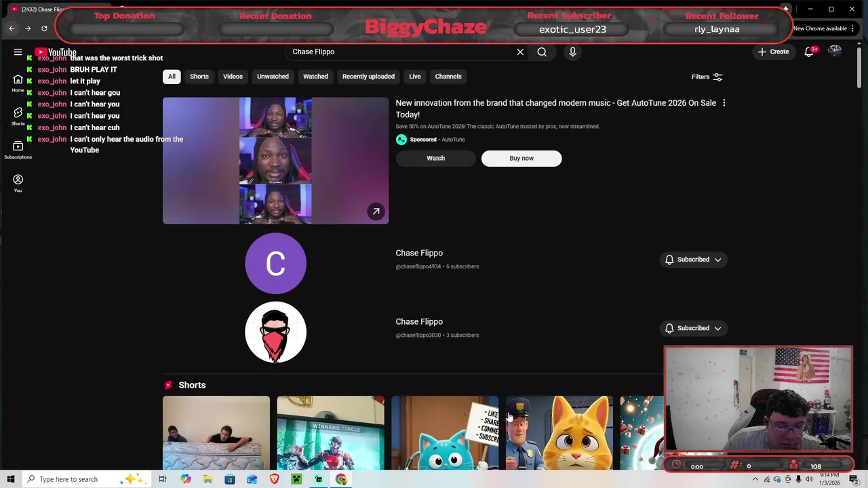Open the Winners Circle Short thumbnail

330,433
